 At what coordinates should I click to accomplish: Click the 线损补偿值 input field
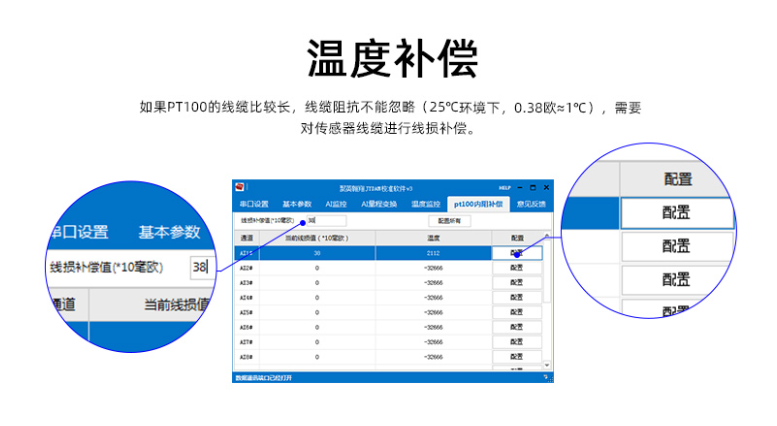pos(325,220)
